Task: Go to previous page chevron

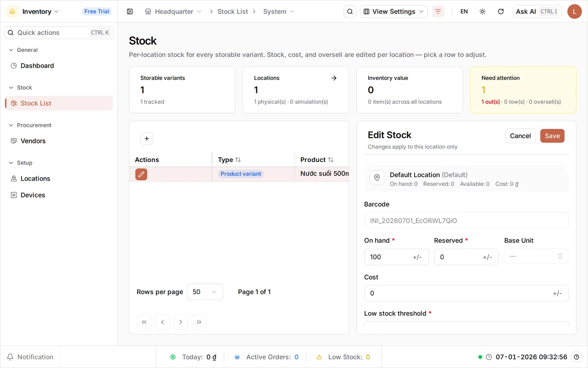Action: 162,322
